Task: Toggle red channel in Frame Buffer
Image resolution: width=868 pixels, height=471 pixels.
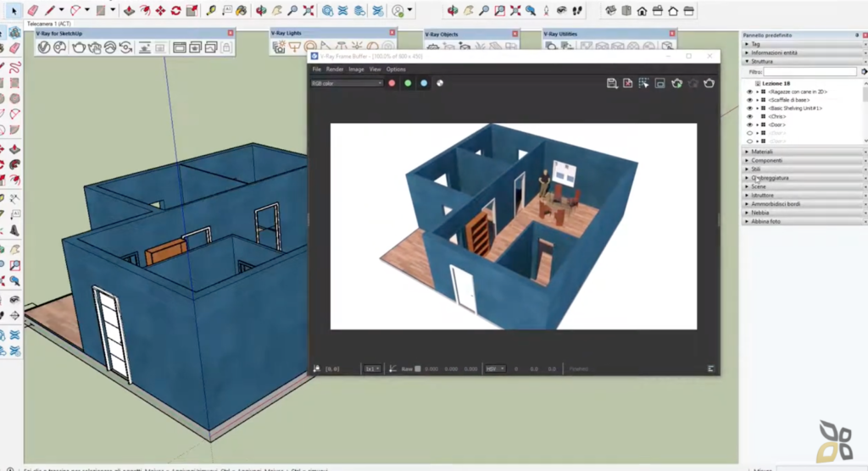Action: point(392,83)
